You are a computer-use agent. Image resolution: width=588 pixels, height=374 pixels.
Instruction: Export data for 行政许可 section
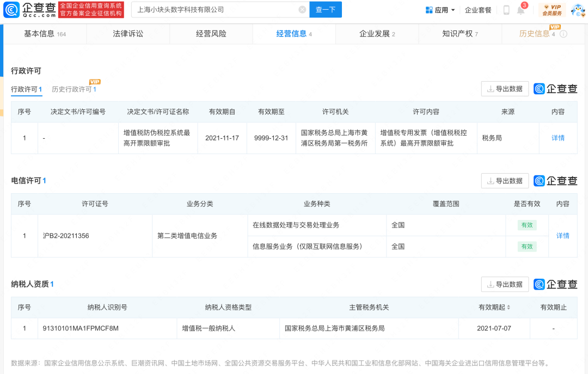coord(505,89)
